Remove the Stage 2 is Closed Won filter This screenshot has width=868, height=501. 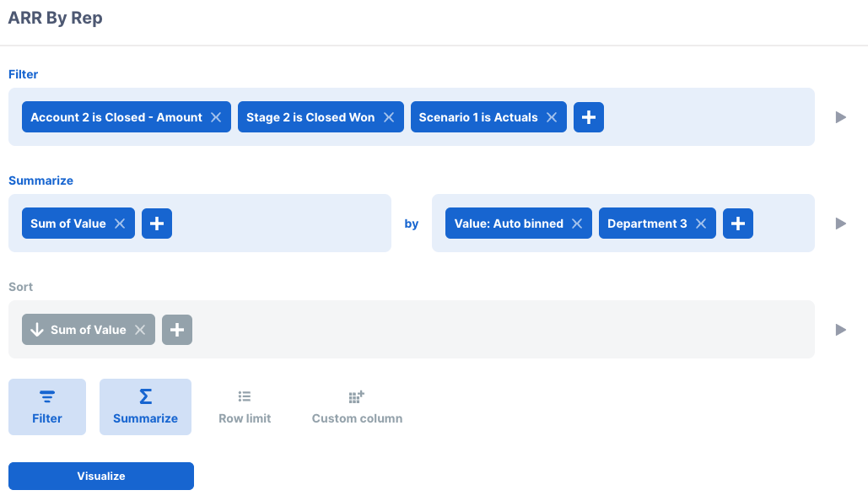(x=389, y=116)
